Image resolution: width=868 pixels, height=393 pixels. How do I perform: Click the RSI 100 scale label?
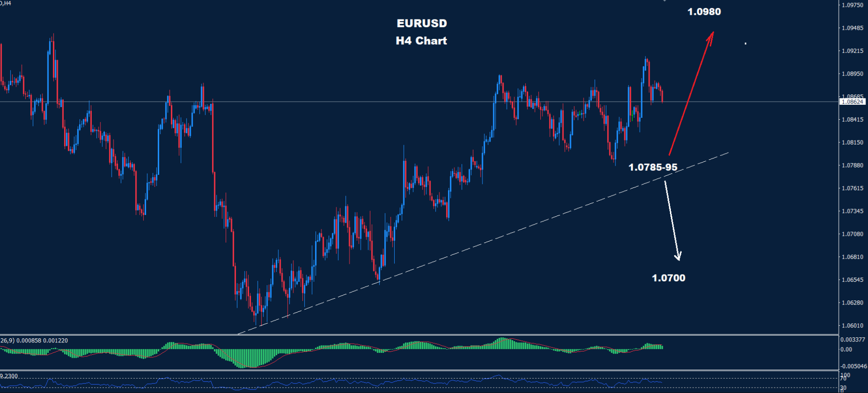click(x=845, y=375)
